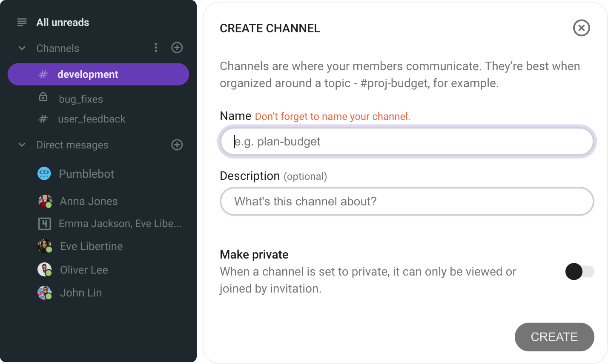Click the All unreads filter icon
Screen dimensions: 608x364
[x=22, y=22]
